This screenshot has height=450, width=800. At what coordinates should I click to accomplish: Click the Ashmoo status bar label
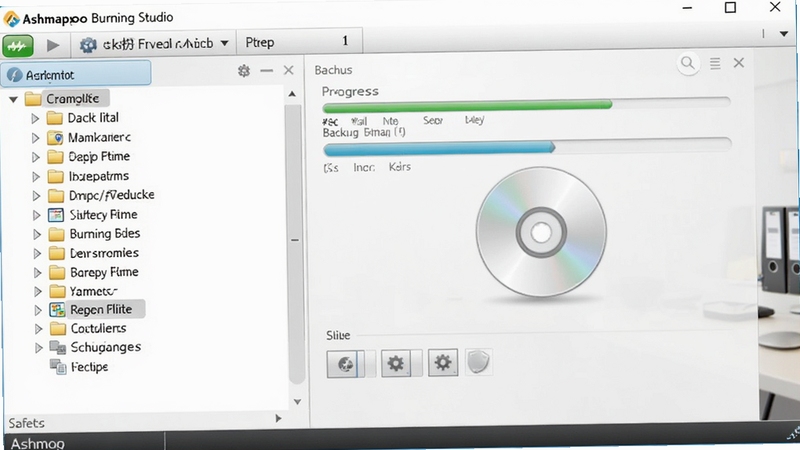click(x=38, y=443)
